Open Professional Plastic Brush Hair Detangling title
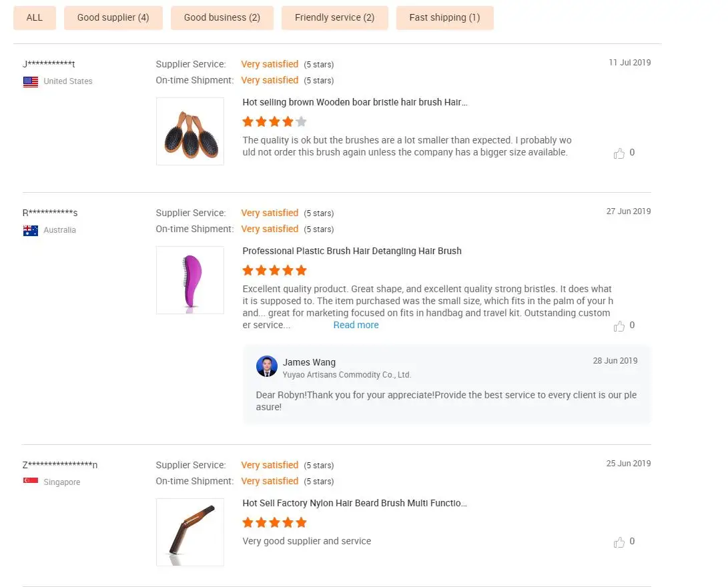This screenshot has height=587, width=728. [x=352, y=251]
